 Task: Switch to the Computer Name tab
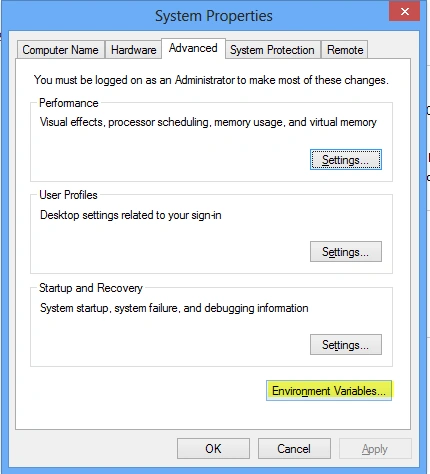pyautogui.click(x=61, y=50)
